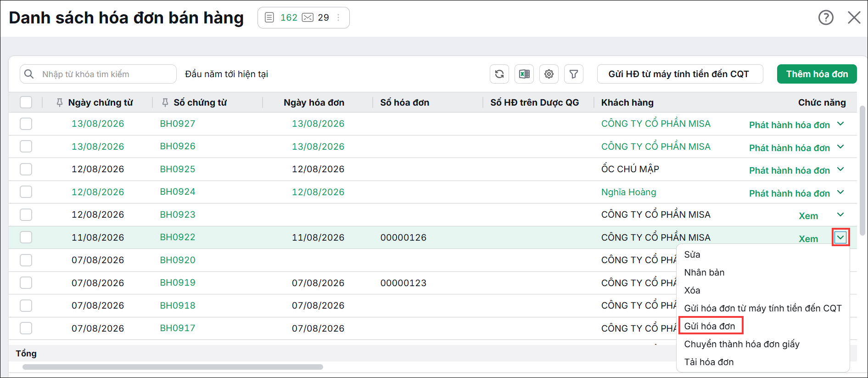Open the filter funnel icon
This screenshot has width=868, height=378.
point(574,74)
